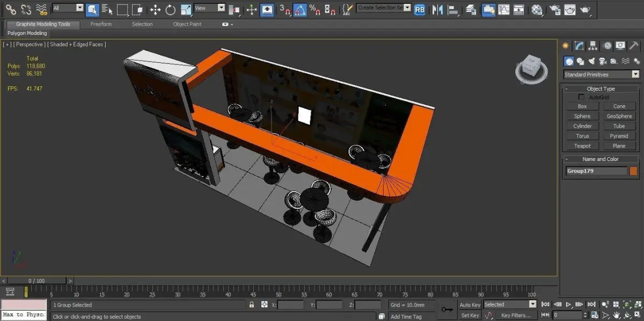Select the Select and Move tool
This screenshot has width=644, height=321.
155,9
